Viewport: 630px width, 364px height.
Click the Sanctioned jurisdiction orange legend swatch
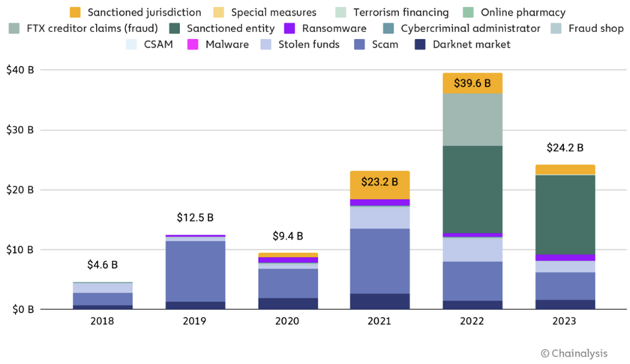[x=74, y=13]
